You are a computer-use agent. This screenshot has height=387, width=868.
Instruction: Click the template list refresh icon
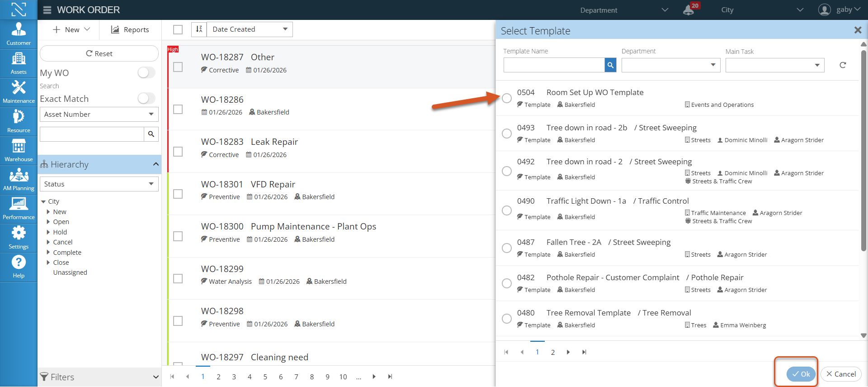(843, 65)
